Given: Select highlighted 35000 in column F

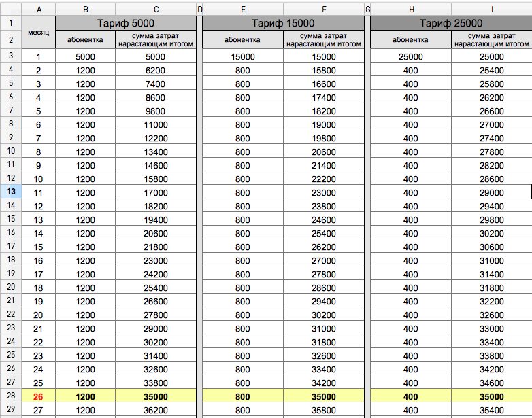Looking at the screenshot, I should [324, 396].
